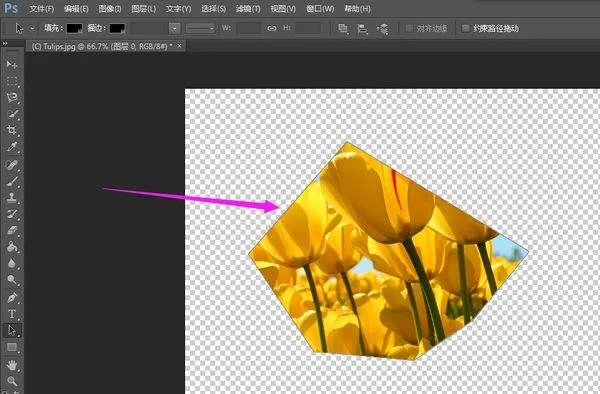This screenshot has height=394, width=600.
Task: Choose the Lasso tool
Action: pos(12,97)
